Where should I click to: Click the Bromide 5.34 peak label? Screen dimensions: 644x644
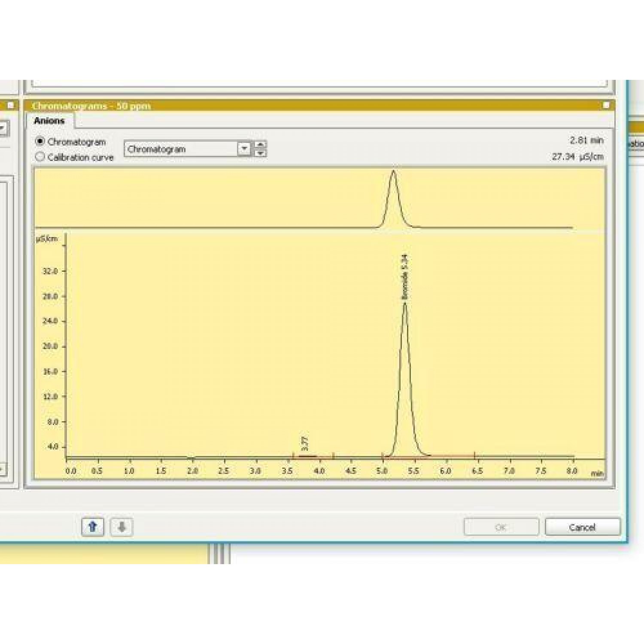tap(404, 277)
